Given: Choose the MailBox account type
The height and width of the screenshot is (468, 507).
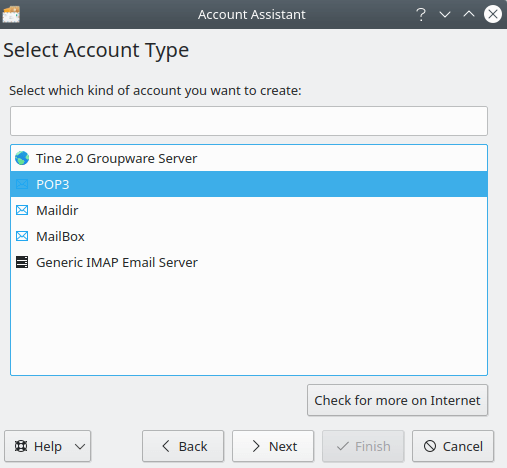Looking at the screenshot, I should pos(249,236).
